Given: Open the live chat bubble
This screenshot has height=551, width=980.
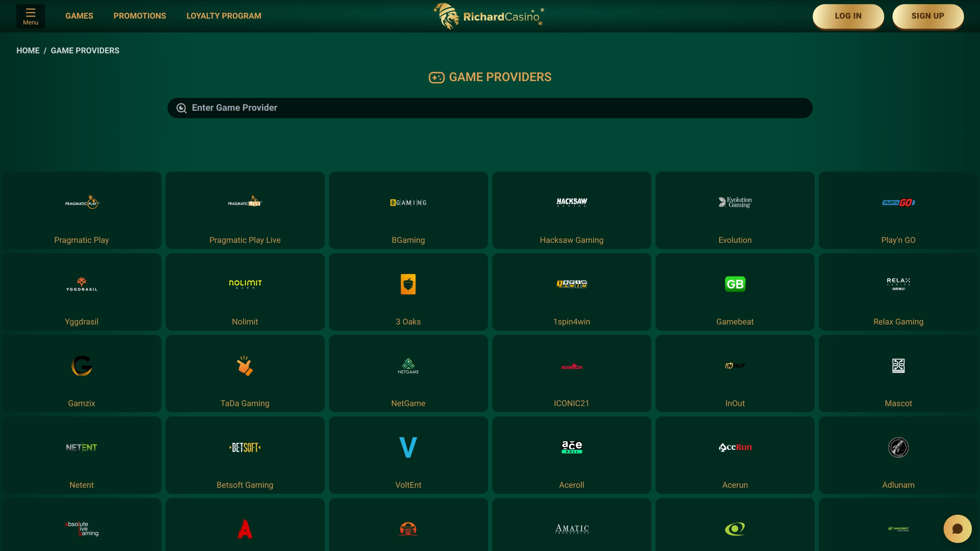Looking at the screenshot, I should [x=957, y=529].
